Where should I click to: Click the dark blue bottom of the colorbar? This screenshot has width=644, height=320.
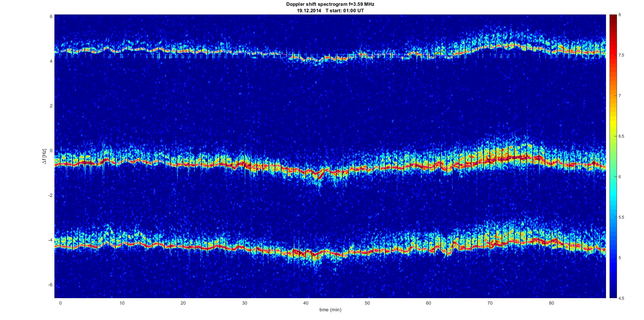[613, 294]
